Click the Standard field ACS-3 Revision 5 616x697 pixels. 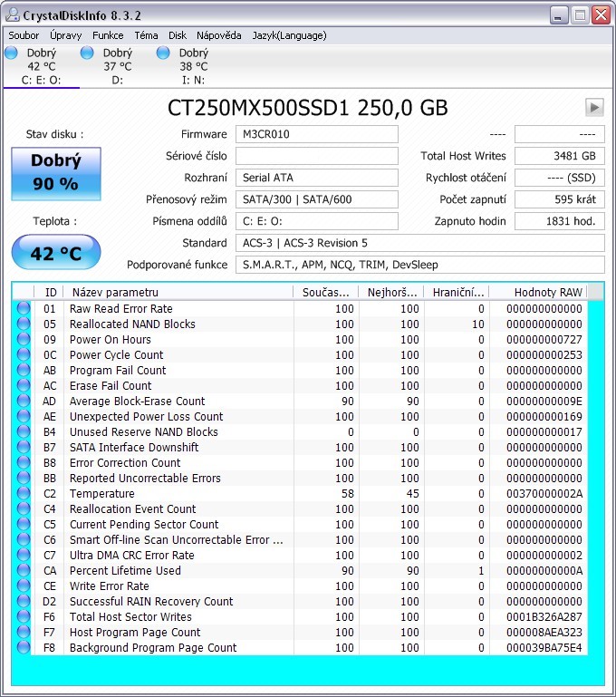click(x=419, y=243)
